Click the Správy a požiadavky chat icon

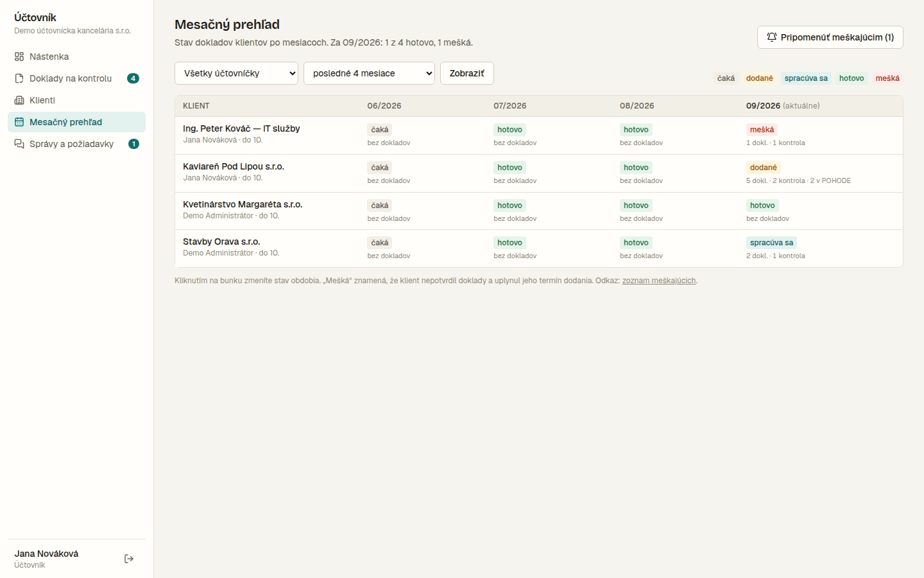pos(19,144)
